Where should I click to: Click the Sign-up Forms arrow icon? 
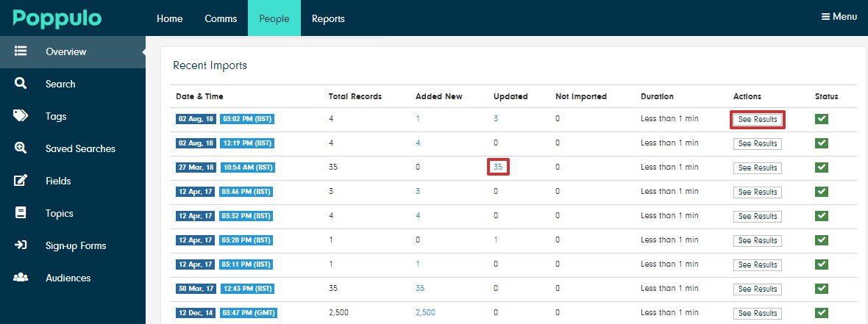point(21,245)
